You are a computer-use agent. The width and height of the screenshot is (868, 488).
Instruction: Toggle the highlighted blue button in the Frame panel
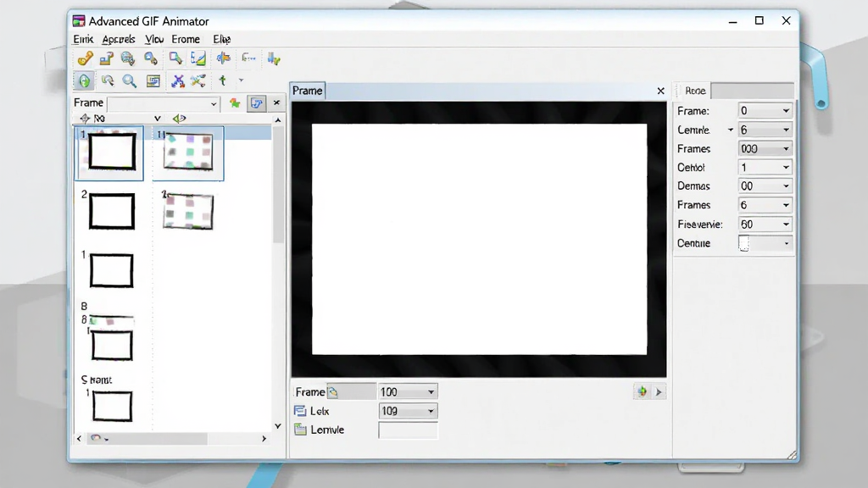click(256, 103)
